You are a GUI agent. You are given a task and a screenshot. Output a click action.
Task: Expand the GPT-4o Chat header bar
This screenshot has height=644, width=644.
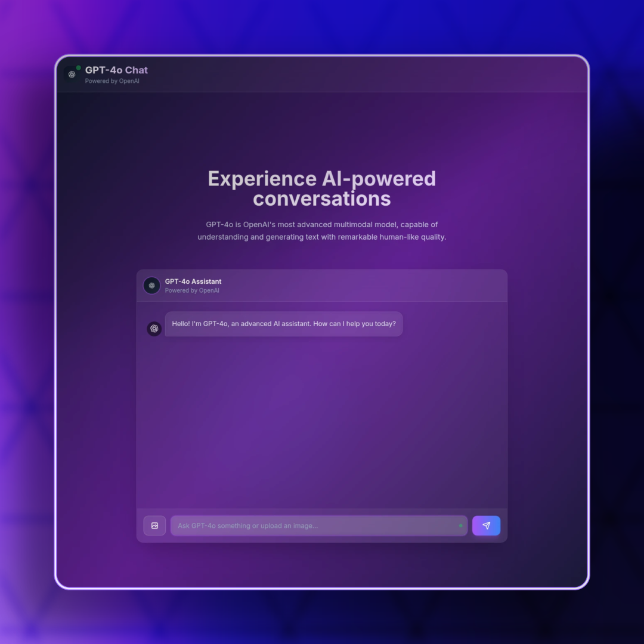[x=322, y=74]
